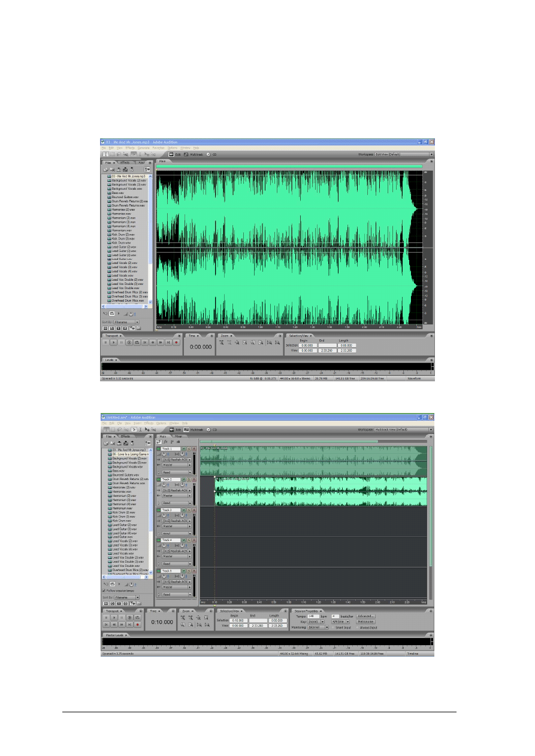Click Track 1 volume knob
The height and width of the screenshot is (756, 535).
pyautogui.click(x=164, y=454)
